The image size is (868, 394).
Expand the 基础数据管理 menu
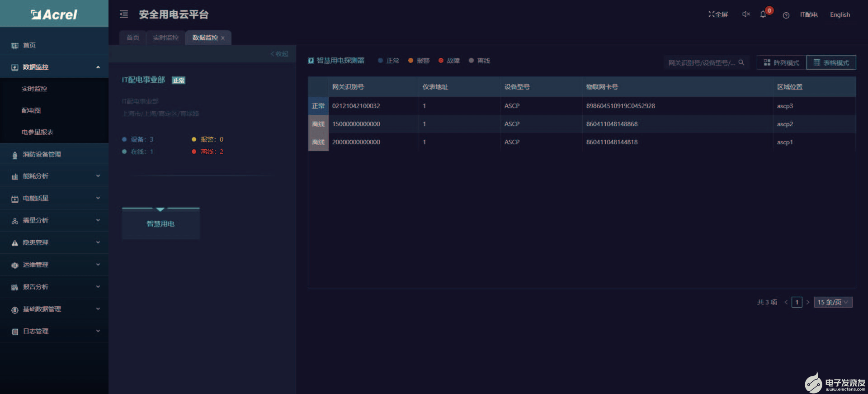click(x=98, y=309)
